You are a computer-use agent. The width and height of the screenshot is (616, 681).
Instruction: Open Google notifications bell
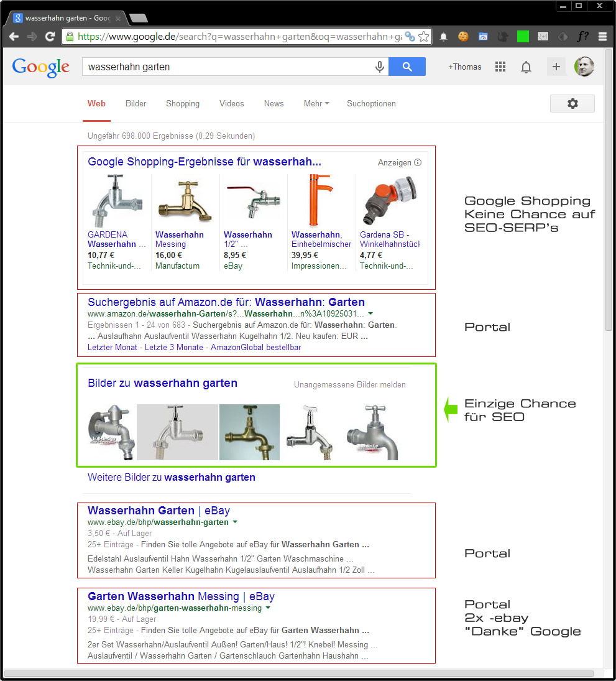pyautogui.click(x=526, y=67)
